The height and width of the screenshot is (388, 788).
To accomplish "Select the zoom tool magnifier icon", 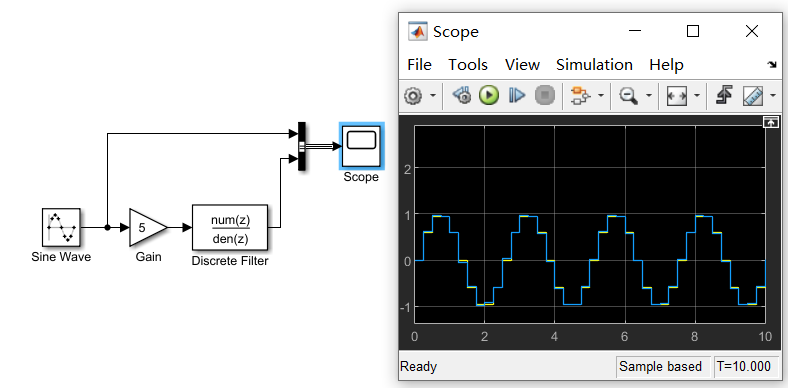I will click(x=628, y=95).
